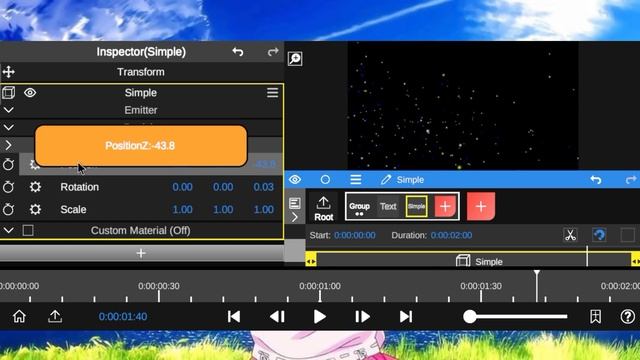Undo in the Inspector panel header

(238, 52)
